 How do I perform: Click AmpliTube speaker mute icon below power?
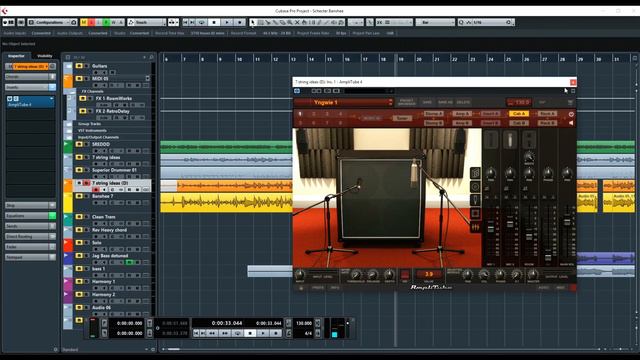(x=571, y=123)
